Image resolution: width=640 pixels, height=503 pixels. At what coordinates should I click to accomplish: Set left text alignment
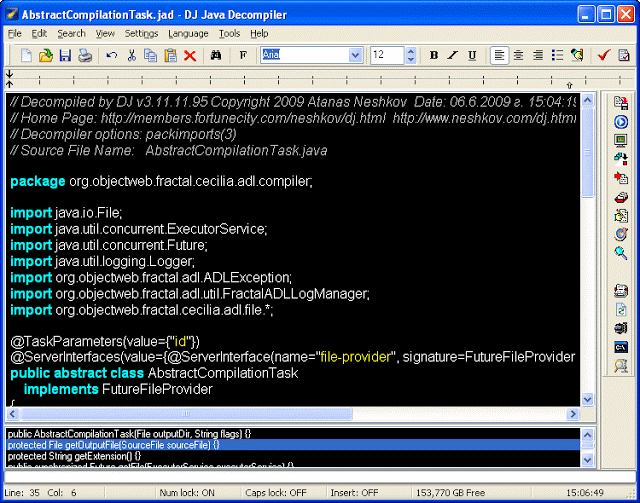pyautogui.click(x=499, y=55)
